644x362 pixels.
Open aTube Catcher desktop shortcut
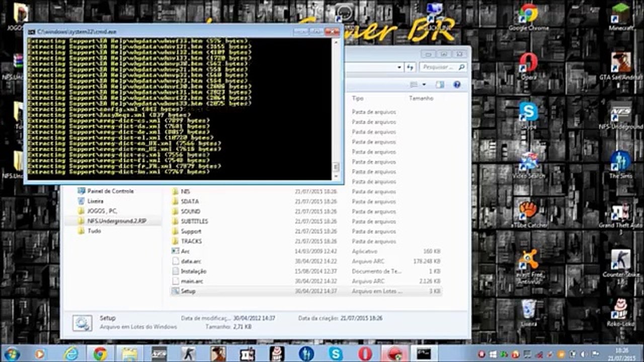[528, 214]
